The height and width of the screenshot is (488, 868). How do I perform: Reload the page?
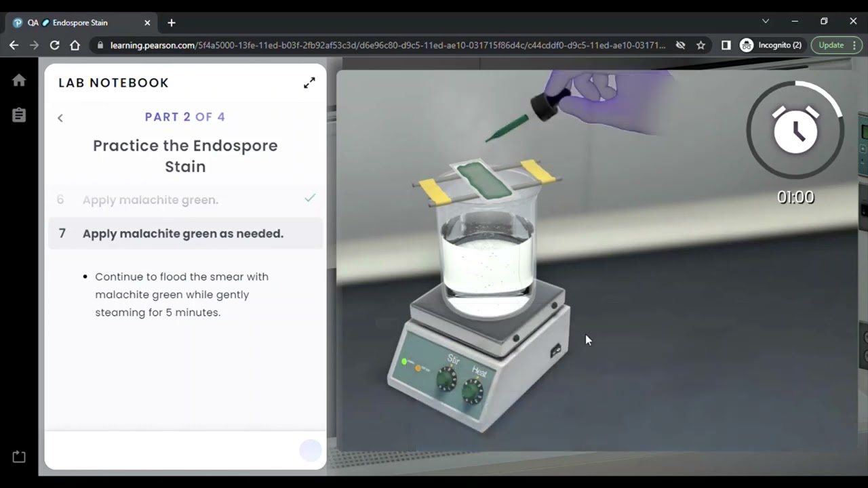(55, 45)
